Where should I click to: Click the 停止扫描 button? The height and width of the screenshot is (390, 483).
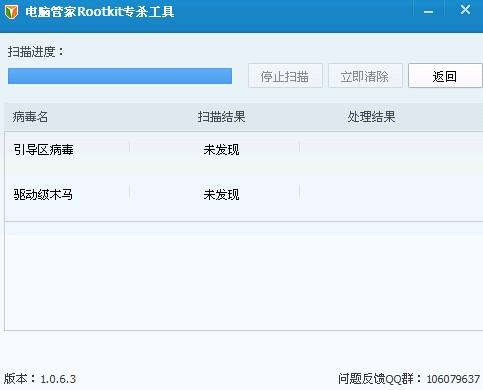(285, 76)
